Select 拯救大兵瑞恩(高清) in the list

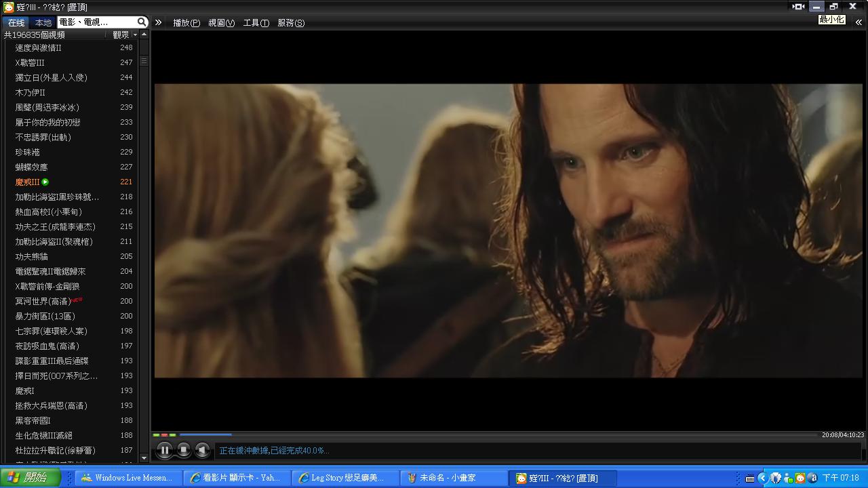click(52, 406)
